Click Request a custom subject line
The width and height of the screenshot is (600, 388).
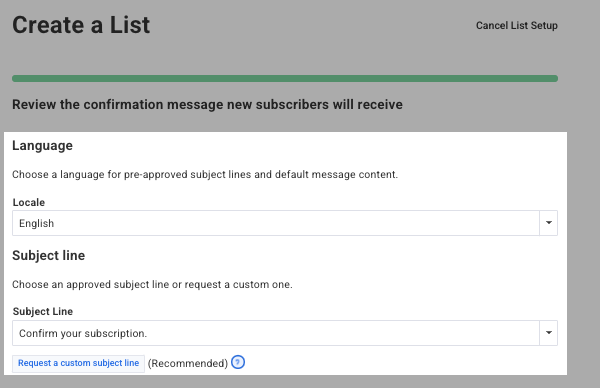click(x=78, y=363)
